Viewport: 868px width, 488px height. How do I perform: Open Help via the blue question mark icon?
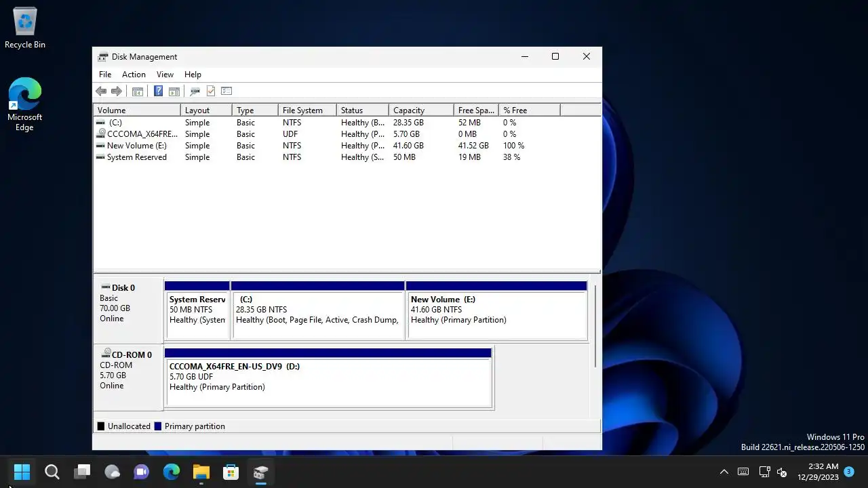tap(158, 91)
